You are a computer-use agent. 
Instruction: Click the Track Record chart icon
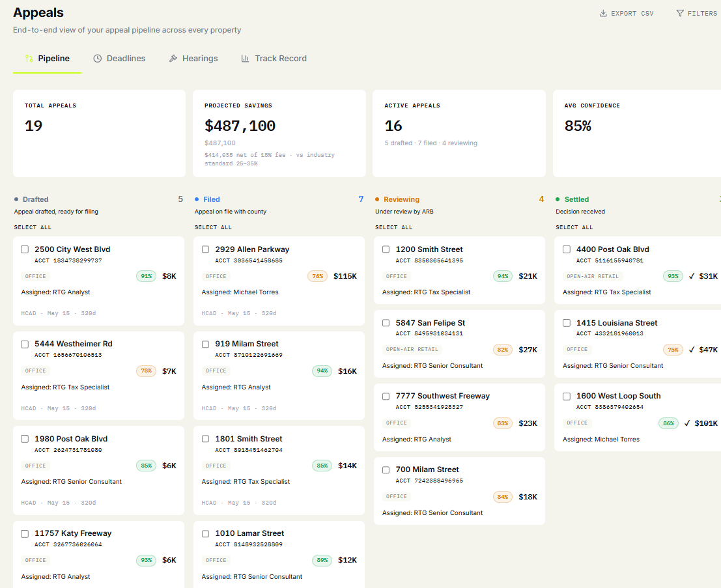tap(245, 59)
